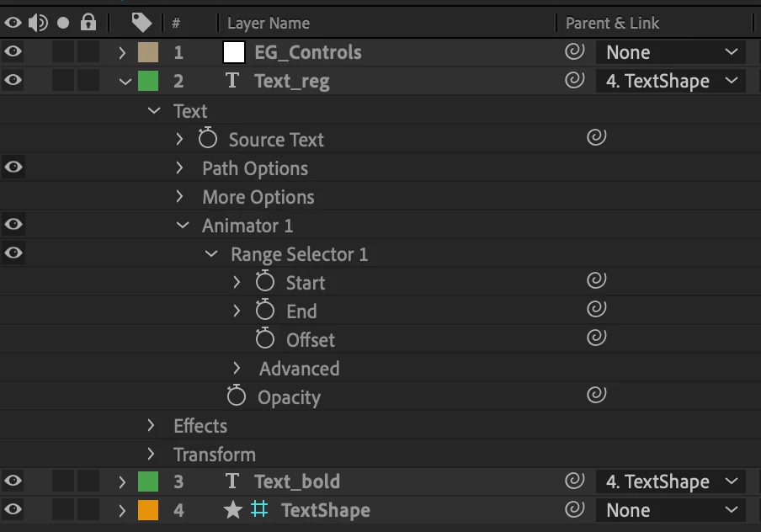Toggle the lock box for Text_bold layer

[x=88, y=481]
